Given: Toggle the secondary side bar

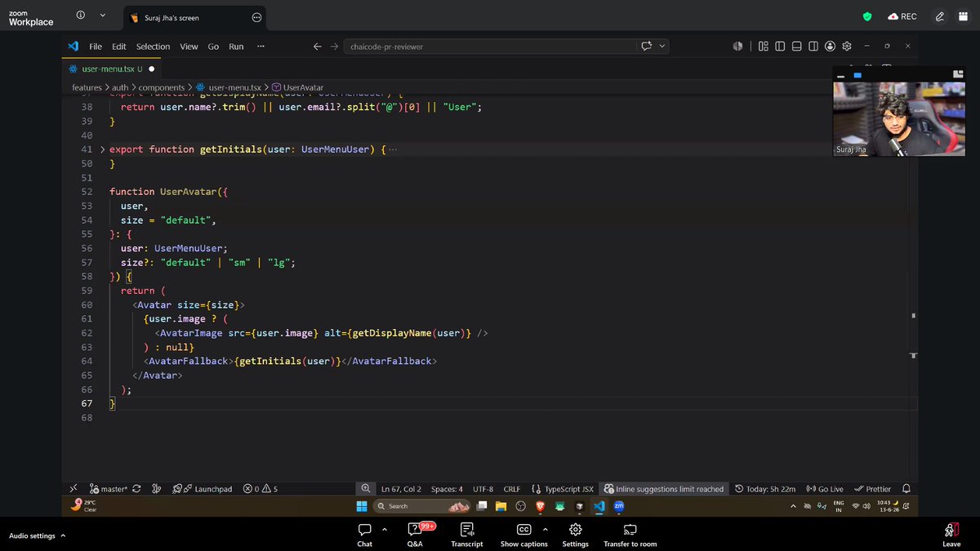Looking at the screenshot, I should [x=813, y=47].
